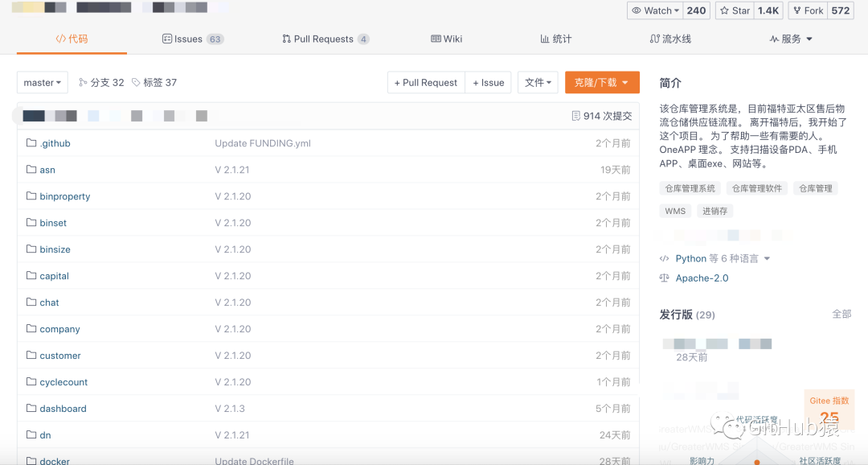The height and width of the screenshot is (465, 868).
Task: Click the code icon beside Python language
Action: coord(664,259)
